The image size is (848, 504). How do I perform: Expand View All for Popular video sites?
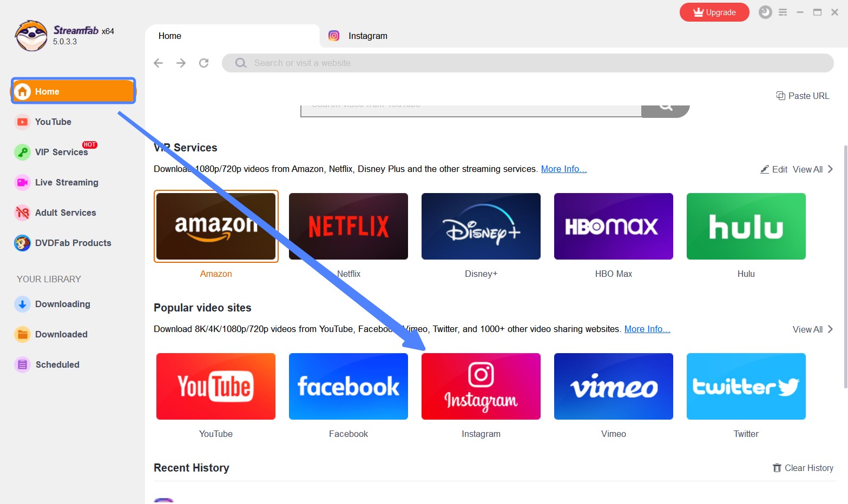tap(813, 329)
